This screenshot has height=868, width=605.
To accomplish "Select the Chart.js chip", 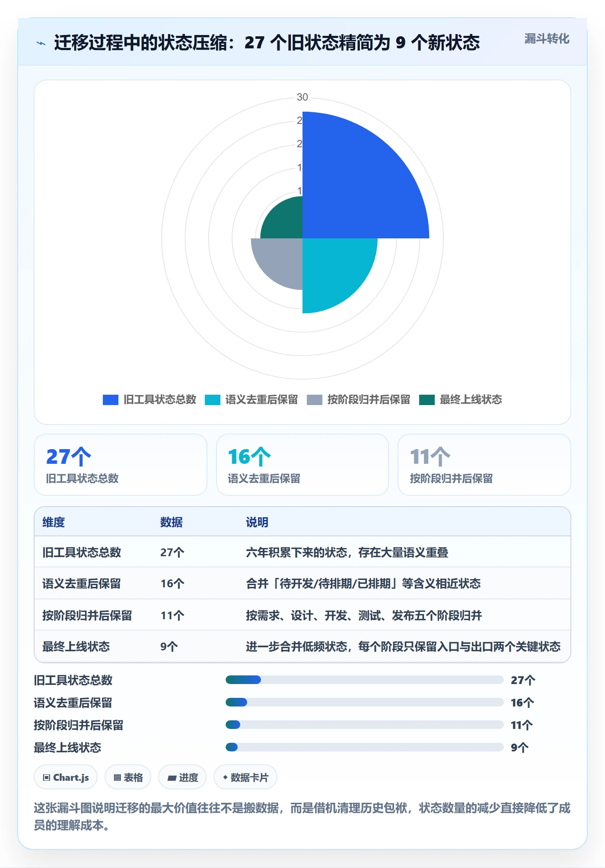I will pos(66,777).
